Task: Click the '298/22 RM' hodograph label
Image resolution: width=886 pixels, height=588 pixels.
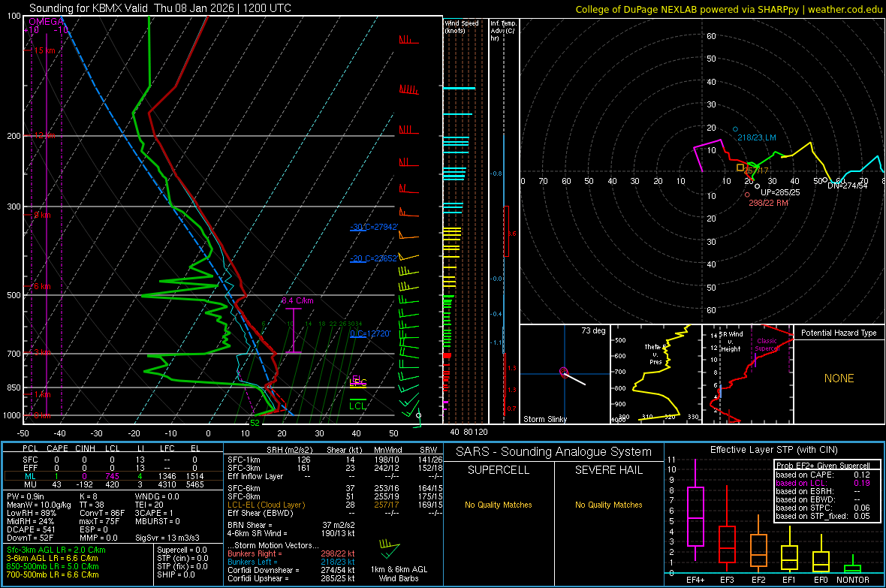Action: tap(768, 203)
